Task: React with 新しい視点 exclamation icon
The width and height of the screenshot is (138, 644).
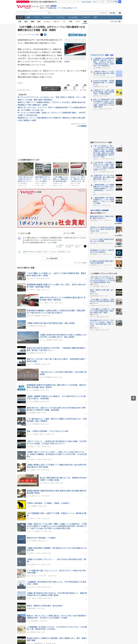Action: 83,88
